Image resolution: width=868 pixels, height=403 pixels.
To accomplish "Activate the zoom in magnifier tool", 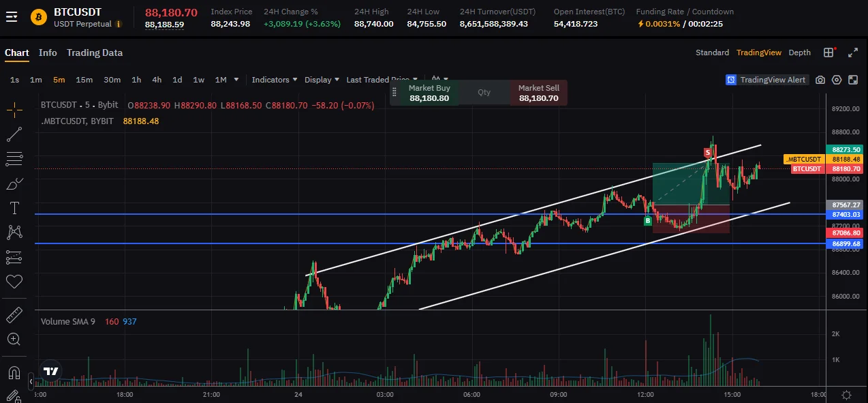I will (x=14, y=339).
